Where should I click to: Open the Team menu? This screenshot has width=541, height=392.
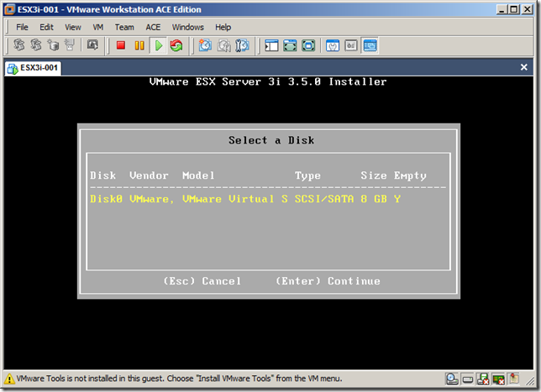pos(124,27)
